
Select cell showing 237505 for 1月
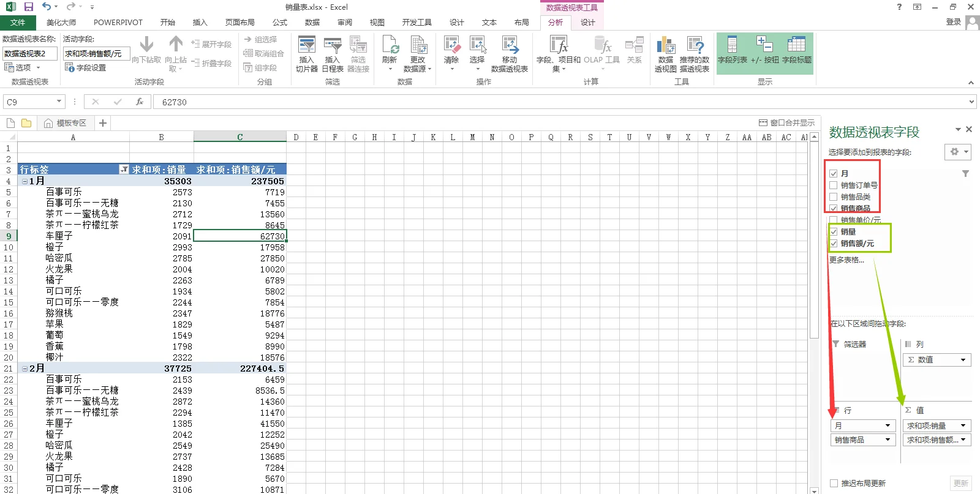coord(240,181)
